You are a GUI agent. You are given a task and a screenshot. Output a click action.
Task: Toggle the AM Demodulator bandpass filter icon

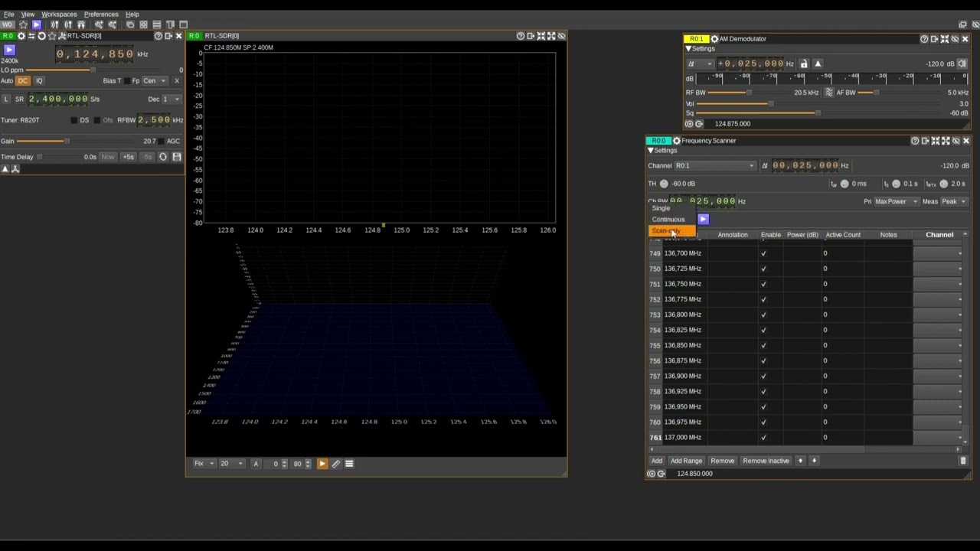[x=828, y=93]
